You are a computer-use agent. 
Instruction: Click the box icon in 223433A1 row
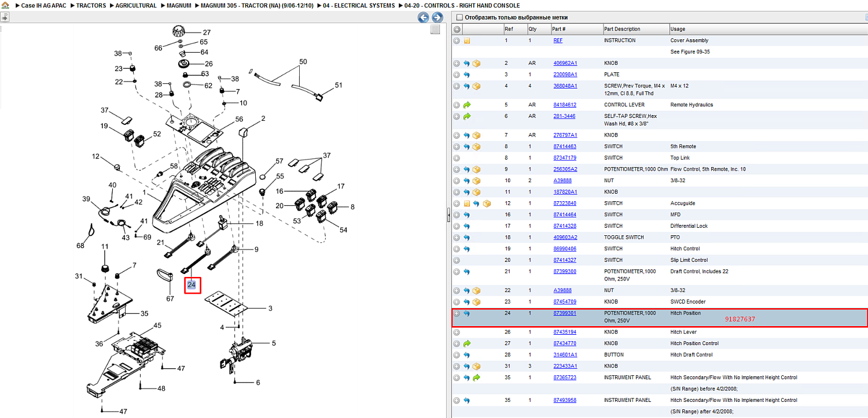[x=476, y=366]
